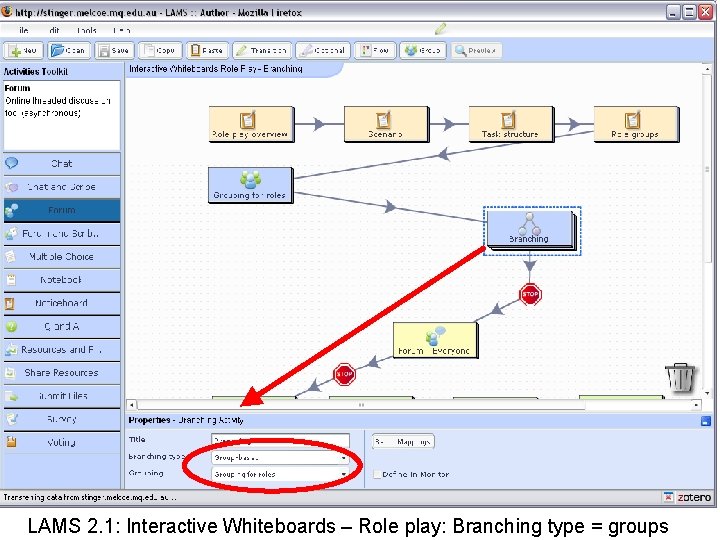
Task: Click the canvas horizontal scrollbar
Action: click(x=361, y=405)
